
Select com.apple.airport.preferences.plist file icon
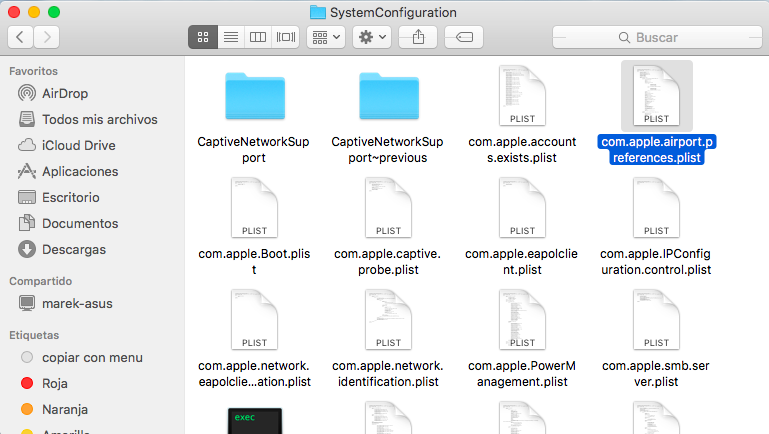coord(656,96)
